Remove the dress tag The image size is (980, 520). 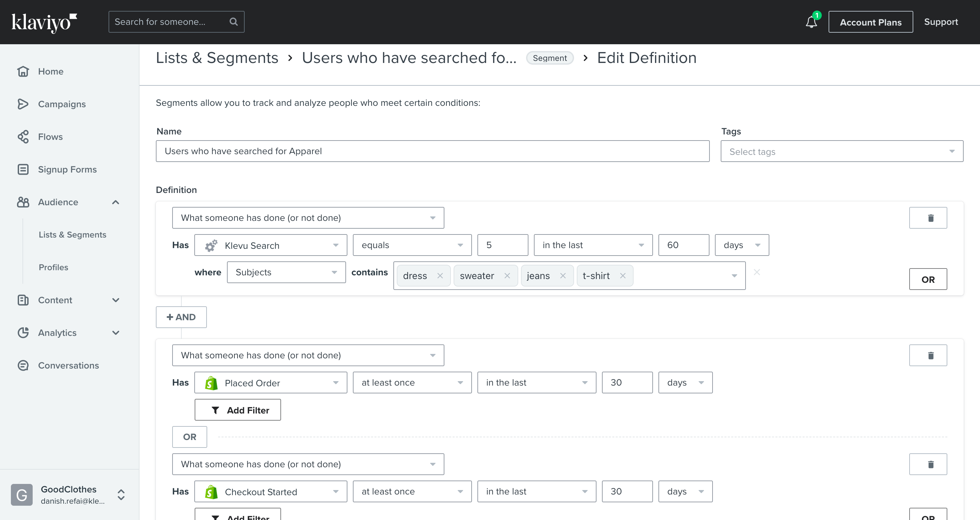click(x=440, y=276)
